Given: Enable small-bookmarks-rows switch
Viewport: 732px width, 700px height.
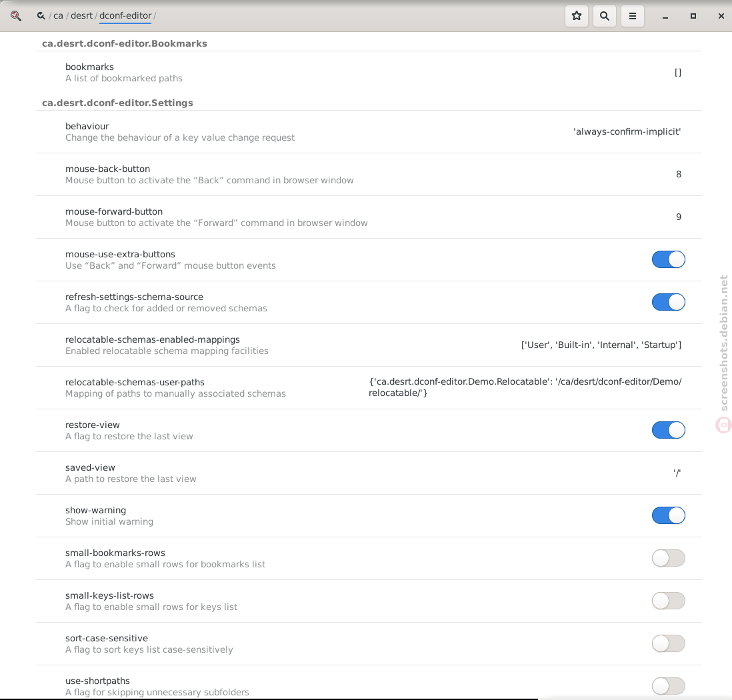Looking at the screenshot, I should [x=669, y=558].
